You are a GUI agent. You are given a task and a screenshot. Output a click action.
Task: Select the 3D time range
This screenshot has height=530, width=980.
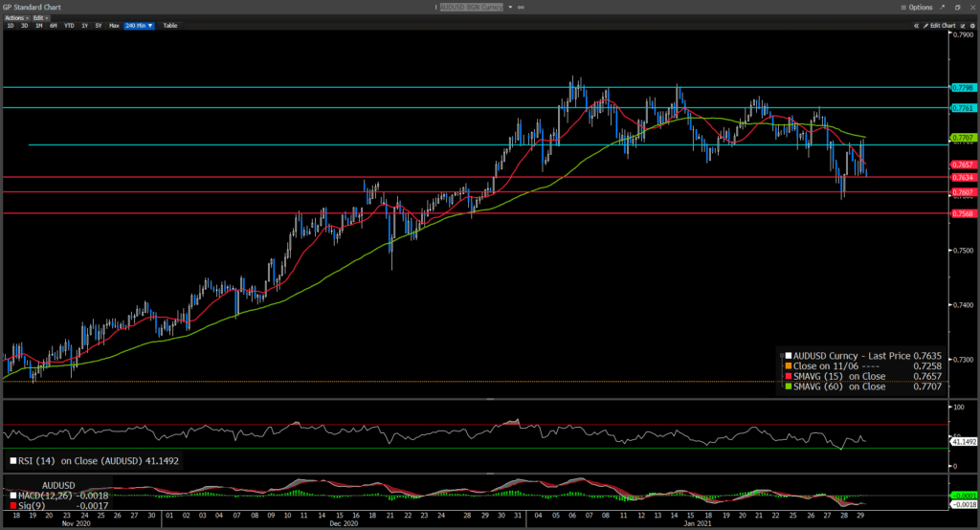tap(24, 26)
